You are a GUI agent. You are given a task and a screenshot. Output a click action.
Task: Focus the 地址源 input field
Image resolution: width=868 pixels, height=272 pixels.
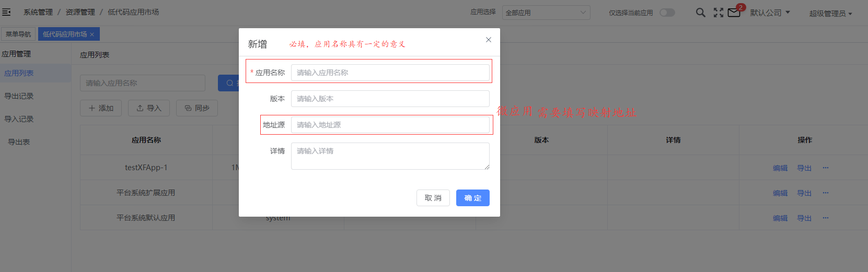point(390,125)
